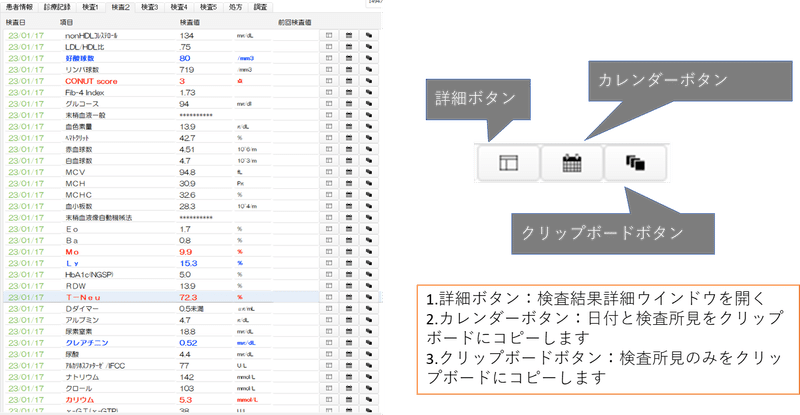Switch to 患者情報 tab

[x=19, y=7]
